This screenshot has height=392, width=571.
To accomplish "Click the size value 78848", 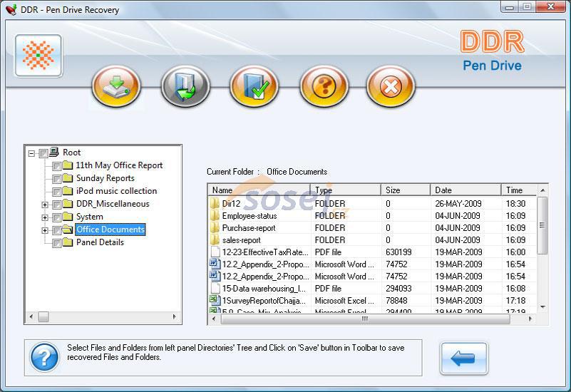I will pos(396,301).
